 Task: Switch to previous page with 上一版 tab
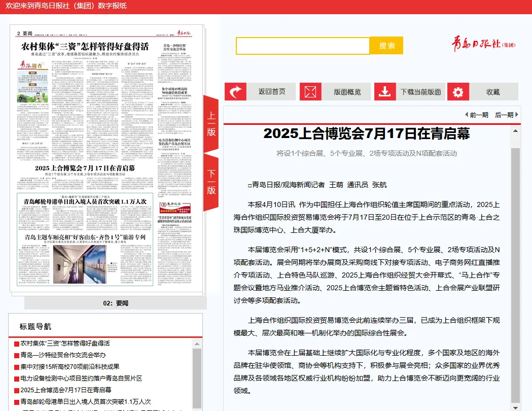pos(211,124)
